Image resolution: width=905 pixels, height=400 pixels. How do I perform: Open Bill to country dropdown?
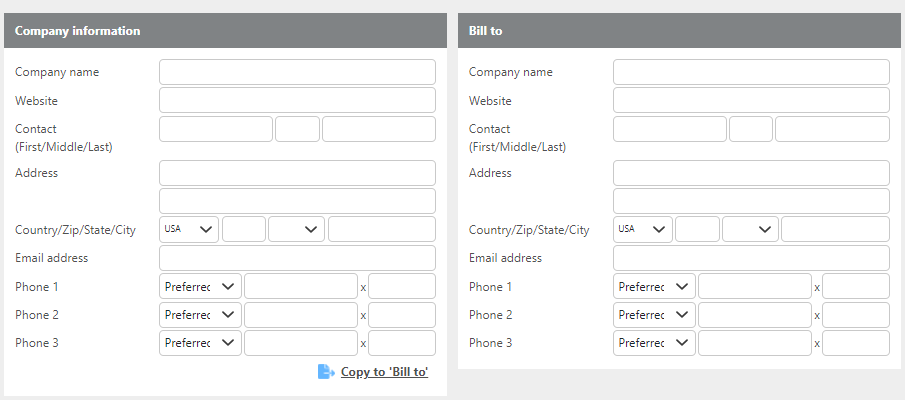pos(643,229)
